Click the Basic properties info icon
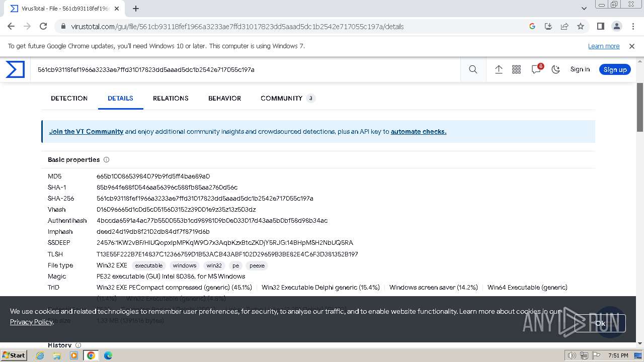Image resolution: width=644 pixels, height=362 pixels. point(106,160)
